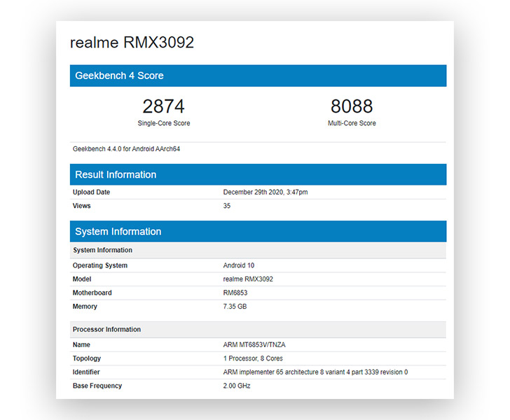Click the blue 'System Information' section header
510x420 pixels.
[x=258, y=232]
